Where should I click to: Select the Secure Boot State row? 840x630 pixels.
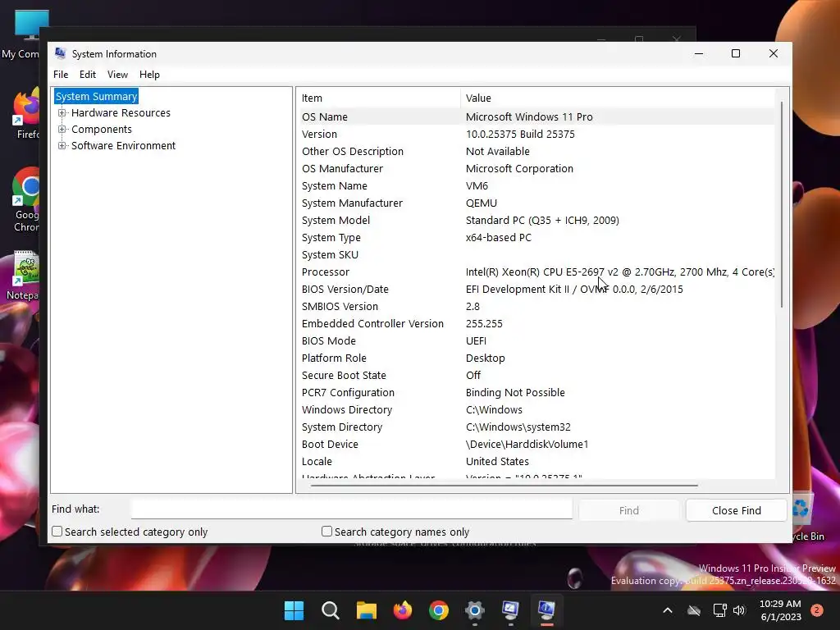coord(536,375)
